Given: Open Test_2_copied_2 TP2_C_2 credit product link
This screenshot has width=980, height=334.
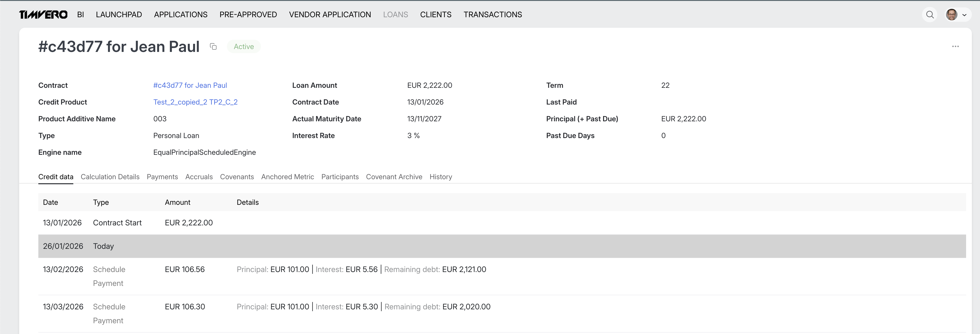Looking at the screenshot, I should pos(195,102).
